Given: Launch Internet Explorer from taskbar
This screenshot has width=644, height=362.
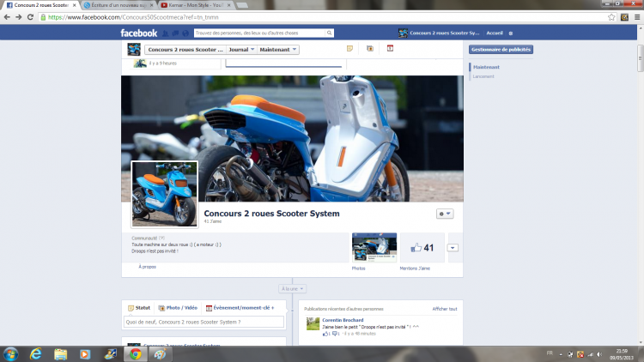Looking at the screenshot, I should click(x=36, y=353).
